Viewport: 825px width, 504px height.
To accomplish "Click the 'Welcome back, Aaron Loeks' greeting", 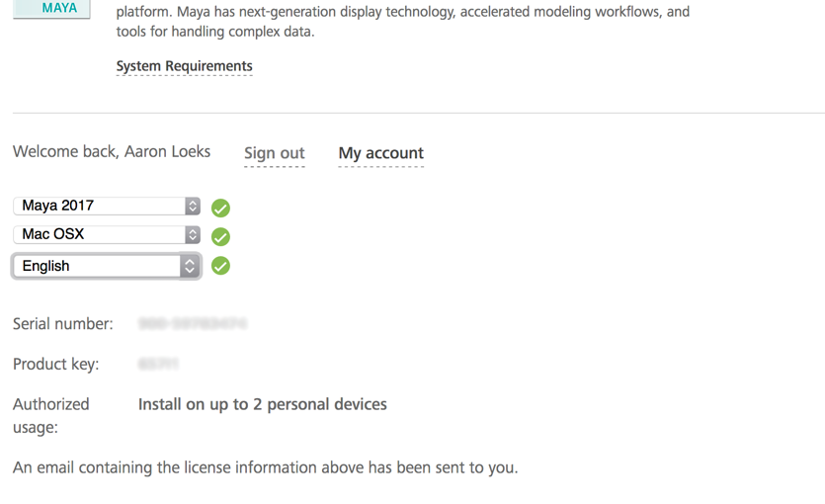I will point(112,151).
